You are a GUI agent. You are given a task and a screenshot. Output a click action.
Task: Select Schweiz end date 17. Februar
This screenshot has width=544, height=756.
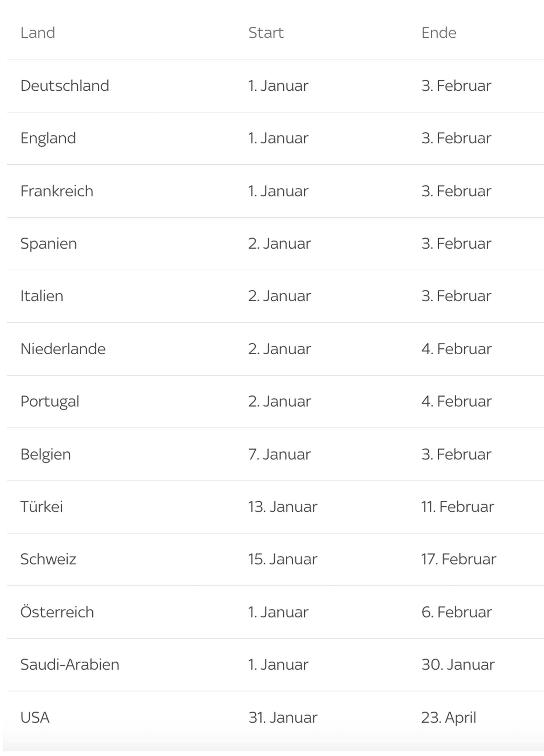459,559
